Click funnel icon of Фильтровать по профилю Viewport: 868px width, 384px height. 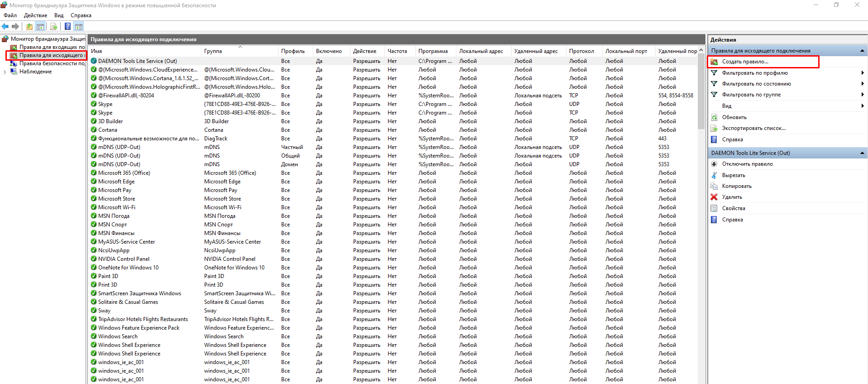coord(714,73)
